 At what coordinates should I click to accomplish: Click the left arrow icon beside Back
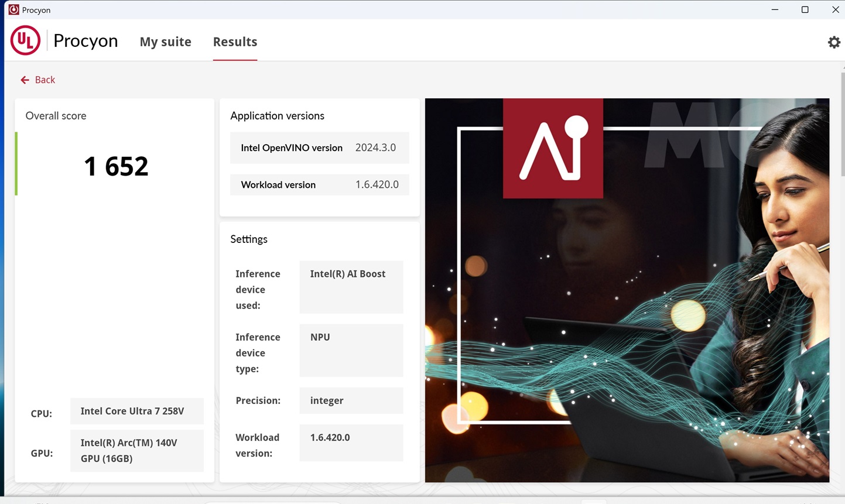pyautogui.click(x=25, y=80)
